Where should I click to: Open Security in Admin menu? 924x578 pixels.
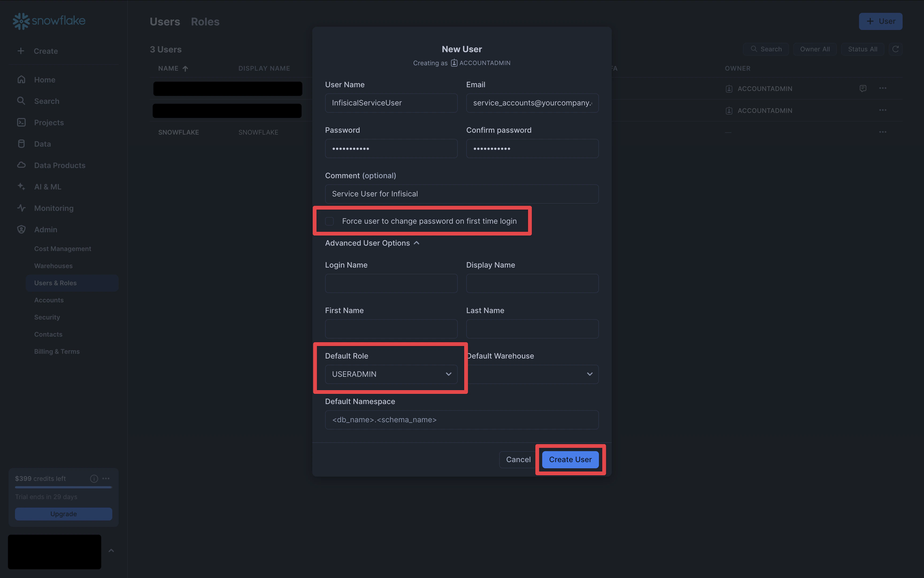[47, 317]
